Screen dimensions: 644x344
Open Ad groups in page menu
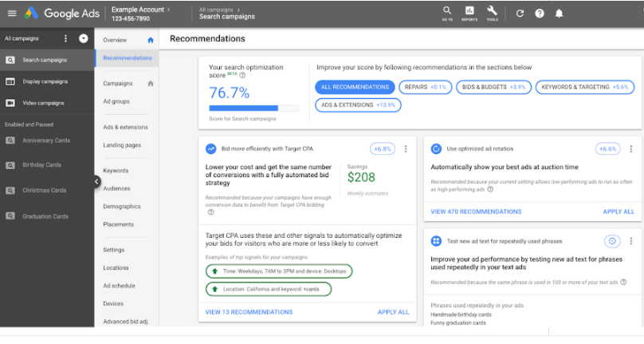pos(116,101)
